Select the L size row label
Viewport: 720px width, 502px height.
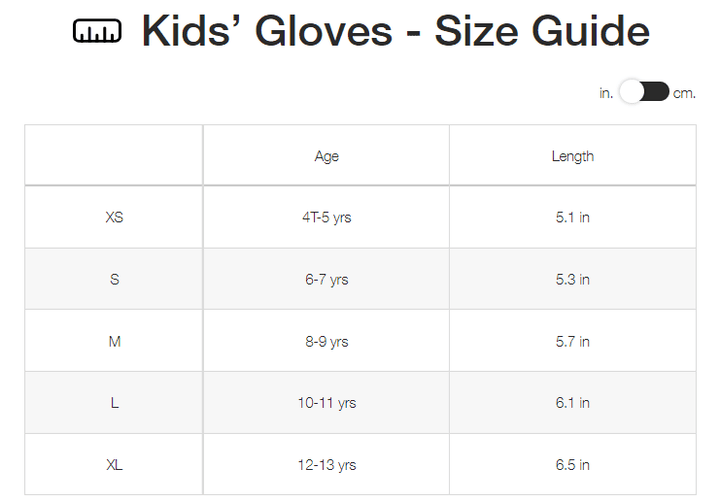114,403
